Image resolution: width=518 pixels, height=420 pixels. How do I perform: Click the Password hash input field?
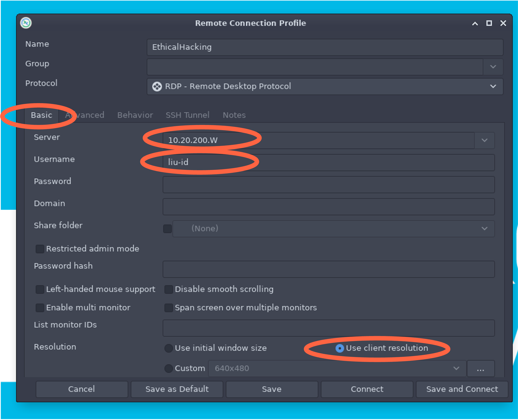point(328,269)
